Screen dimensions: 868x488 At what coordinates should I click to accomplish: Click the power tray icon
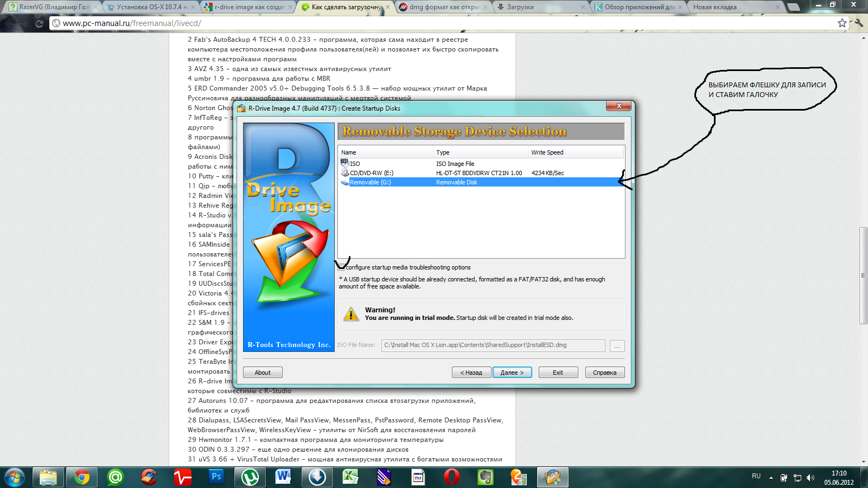pyautogui.click(x=784, y=477)
